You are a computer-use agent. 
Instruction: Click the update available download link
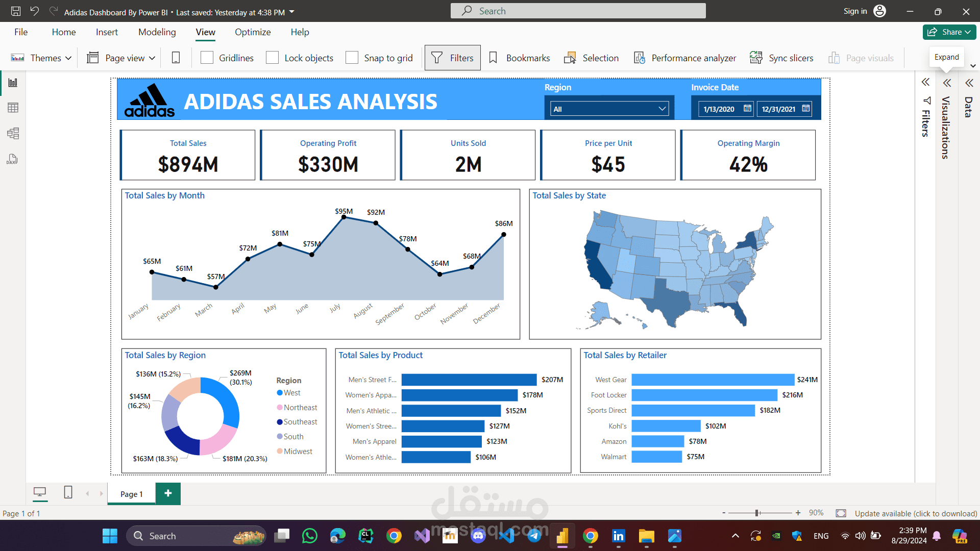pos(916,513)
